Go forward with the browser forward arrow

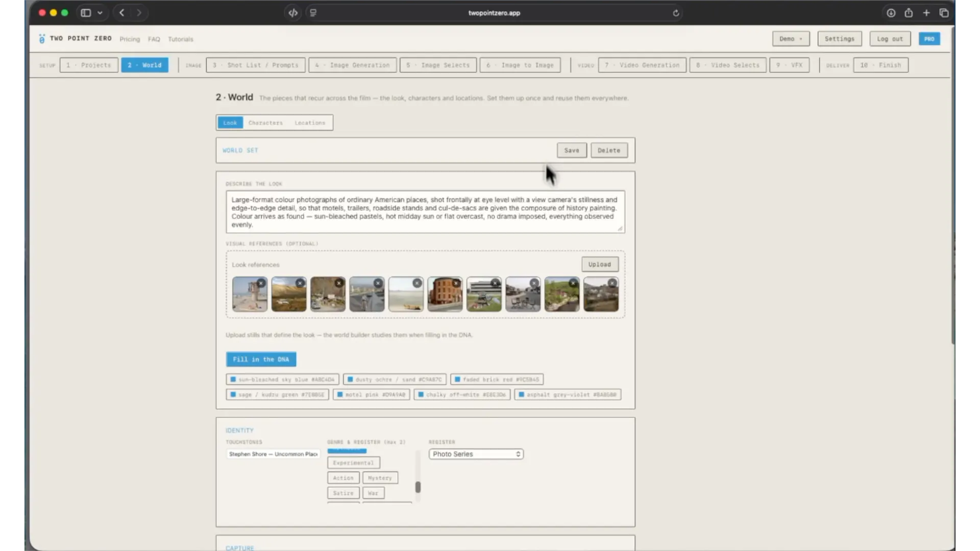(x=139, y=13)
